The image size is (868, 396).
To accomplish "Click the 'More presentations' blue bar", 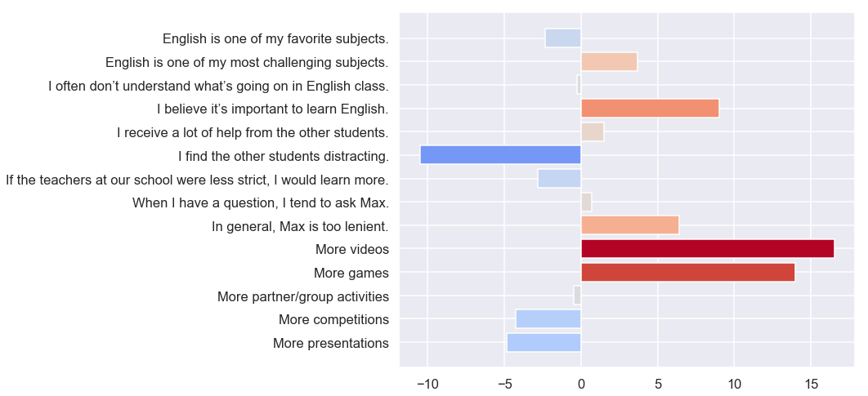I will click(x=544, y=343).
